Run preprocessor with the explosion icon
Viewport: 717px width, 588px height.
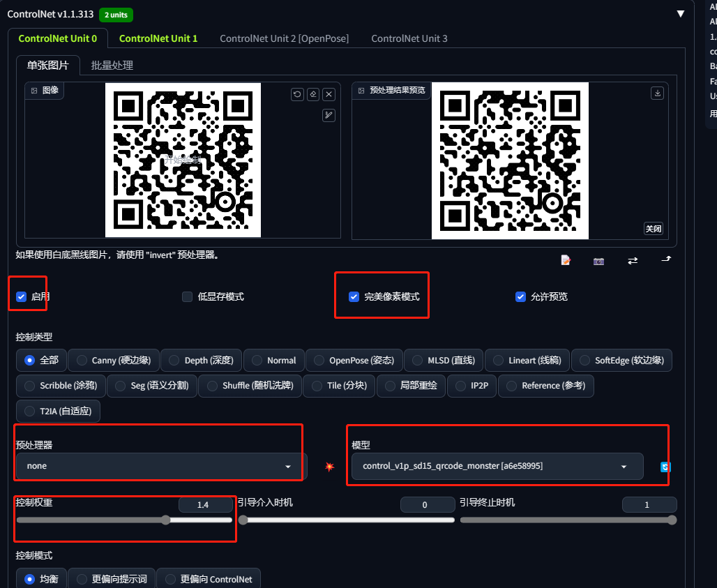329,467
